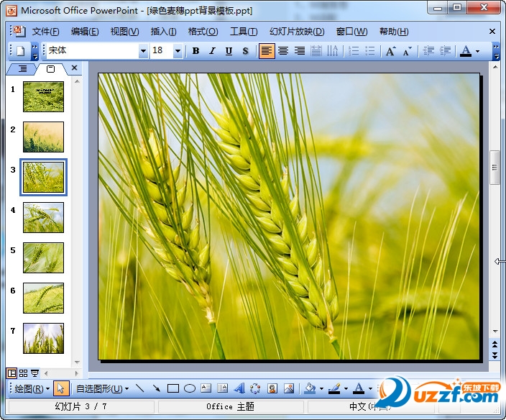Change text direction to vertical

click(x=332, y=51)
